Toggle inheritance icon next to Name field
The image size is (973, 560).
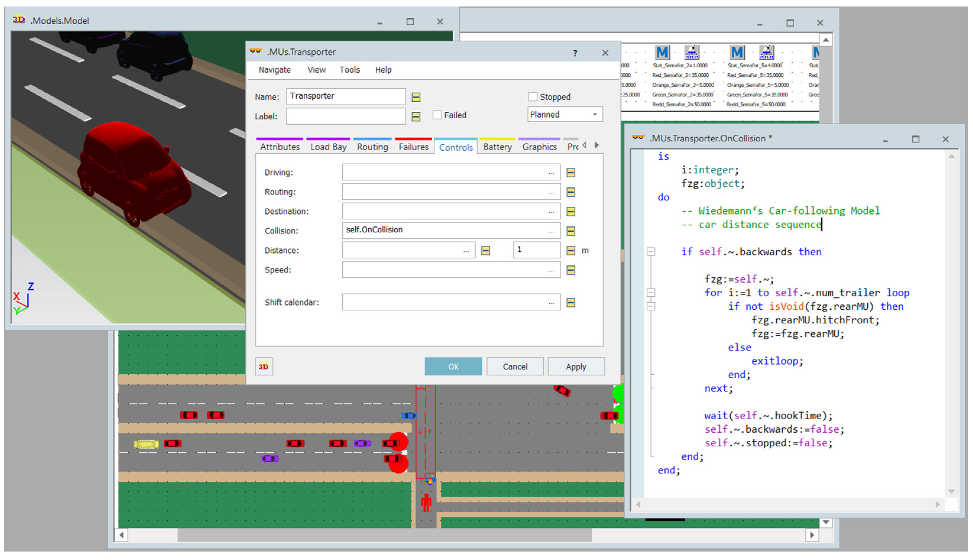415,97
